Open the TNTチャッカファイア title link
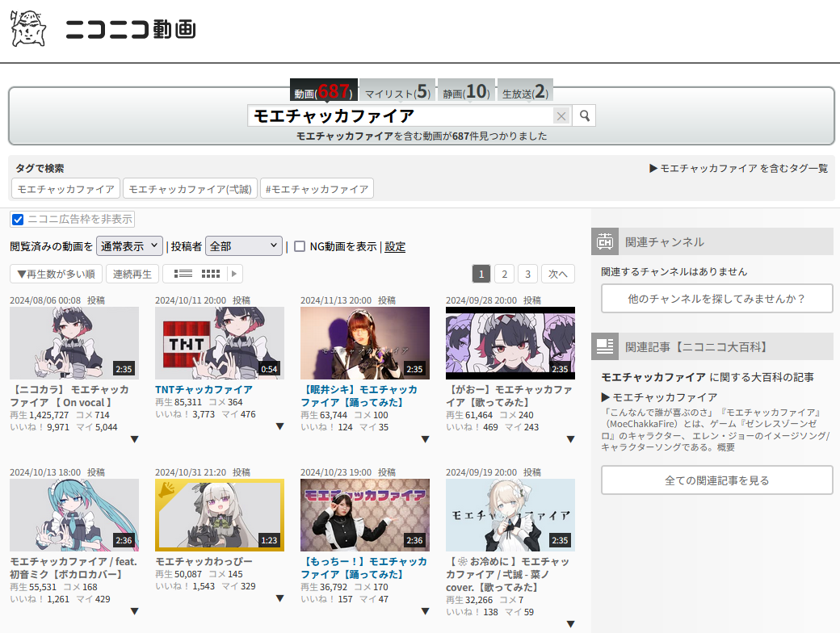The height and width of the screenshot is (633, 840). [x=204, y=389]
